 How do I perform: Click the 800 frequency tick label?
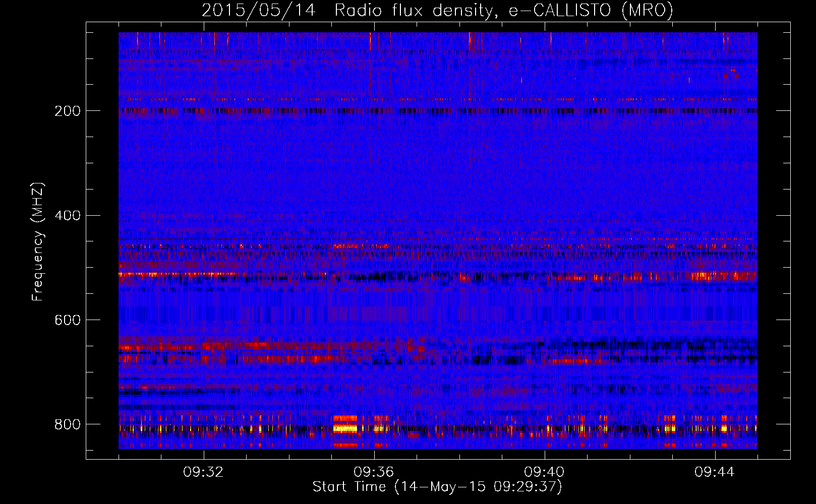point(68,424)
